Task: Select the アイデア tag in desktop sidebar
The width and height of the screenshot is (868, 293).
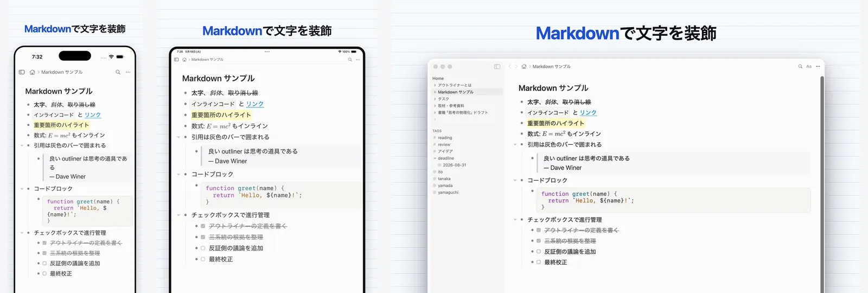Action: point(445,151)
